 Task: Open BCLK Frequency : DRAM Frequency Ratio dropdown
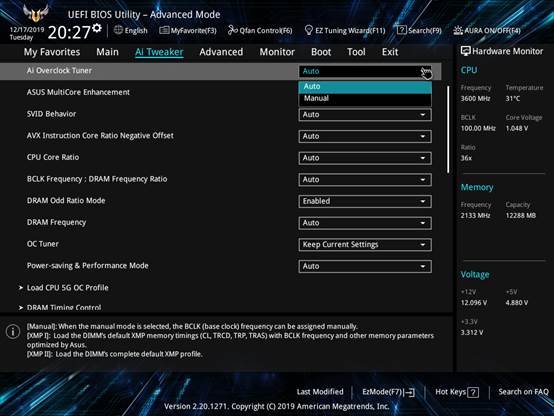click(365, 180)
